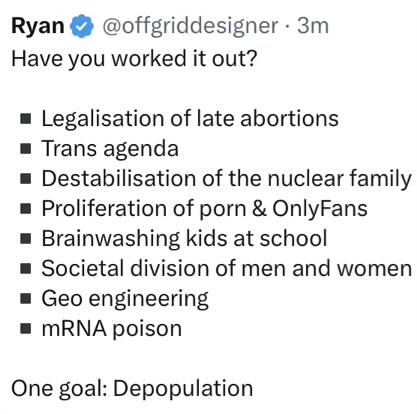Click the 'Trans agenda' text line
The image size is (417, 414).
click(x=110, y=149)
